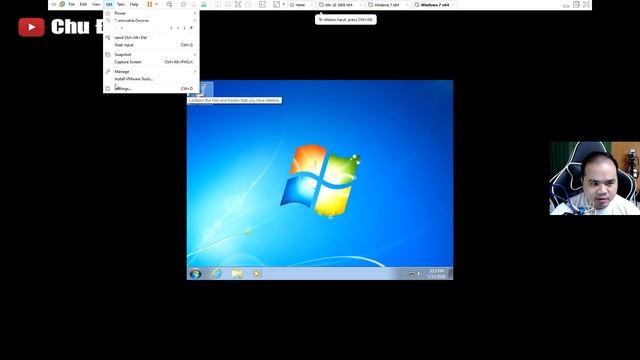640x360 pixels.
Task: Open VM Settings from the menu
Action: (151, 89)
